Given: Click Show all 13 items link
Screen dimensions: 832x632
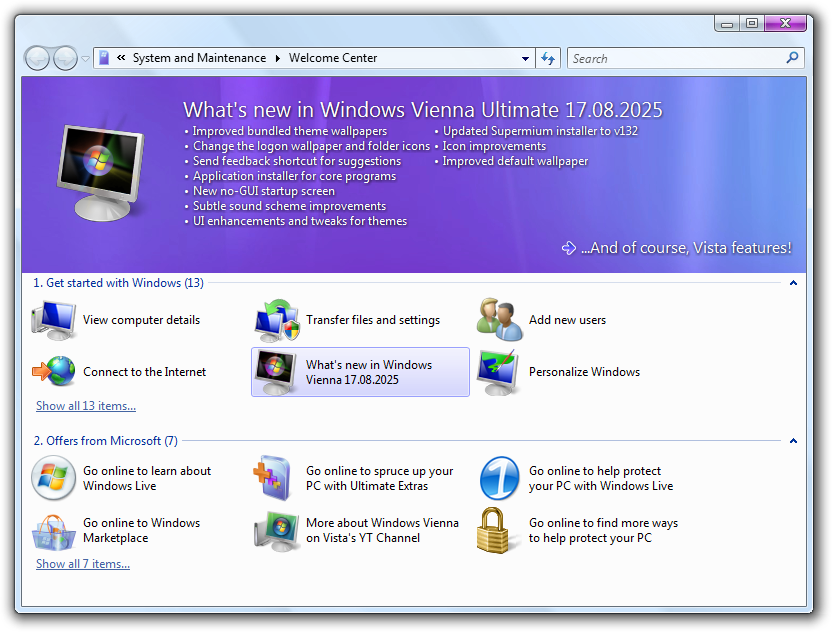Looking at the screenshot, I should tap(86, 406).
